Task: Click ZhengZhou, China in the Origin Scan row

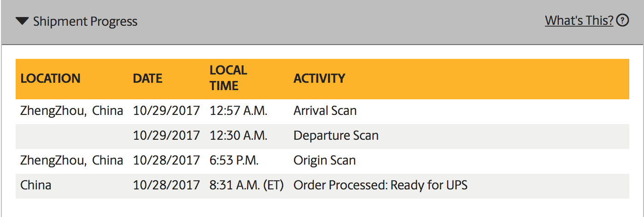Action: (x=71, y=160)
